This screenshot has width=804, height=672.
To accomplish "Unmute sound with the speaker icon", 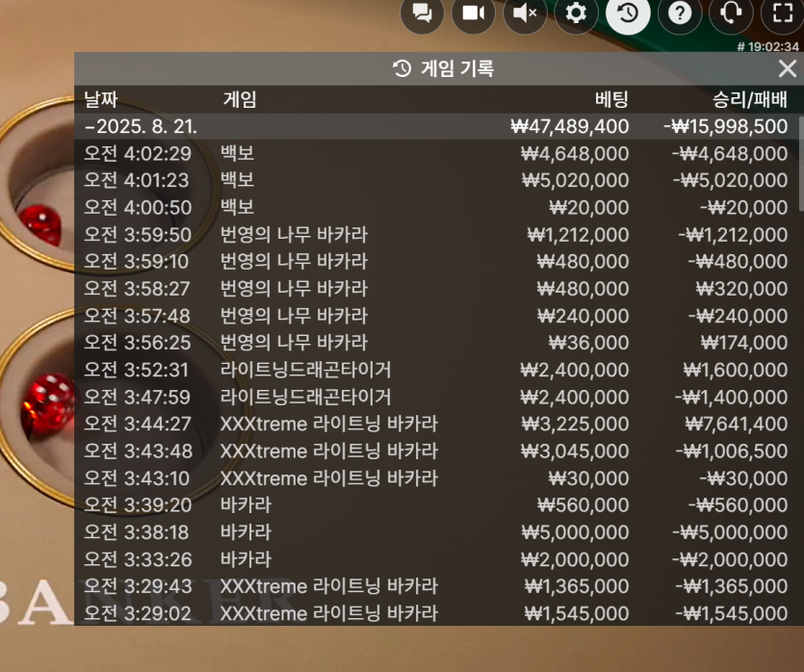I will coord(525,13).
